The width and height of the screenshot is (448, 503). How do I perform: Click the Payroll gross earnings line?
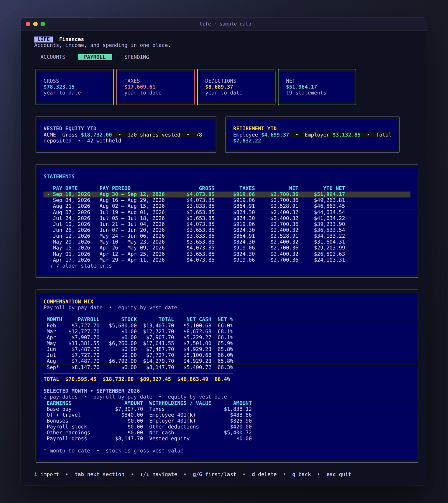(95, 439)
